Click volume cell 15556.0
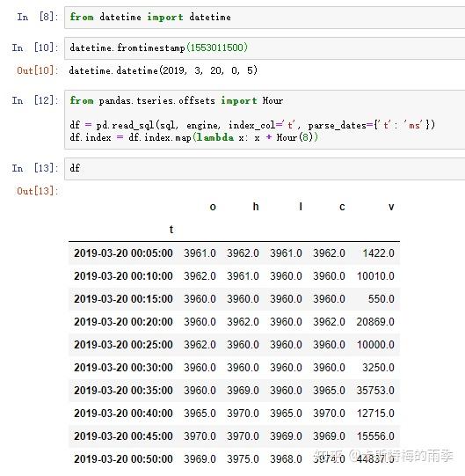Viewport: 465px width, 476px height. (375, 436)
